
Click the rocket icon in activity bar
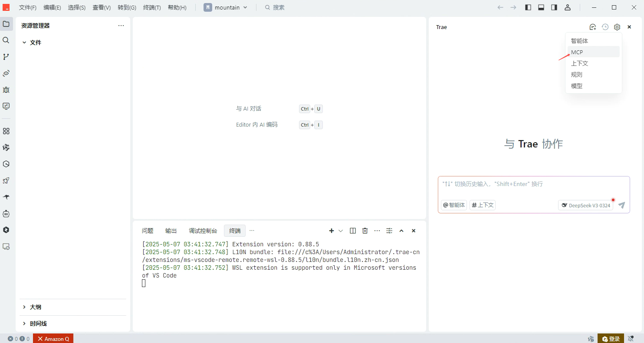tap(6, 180)
